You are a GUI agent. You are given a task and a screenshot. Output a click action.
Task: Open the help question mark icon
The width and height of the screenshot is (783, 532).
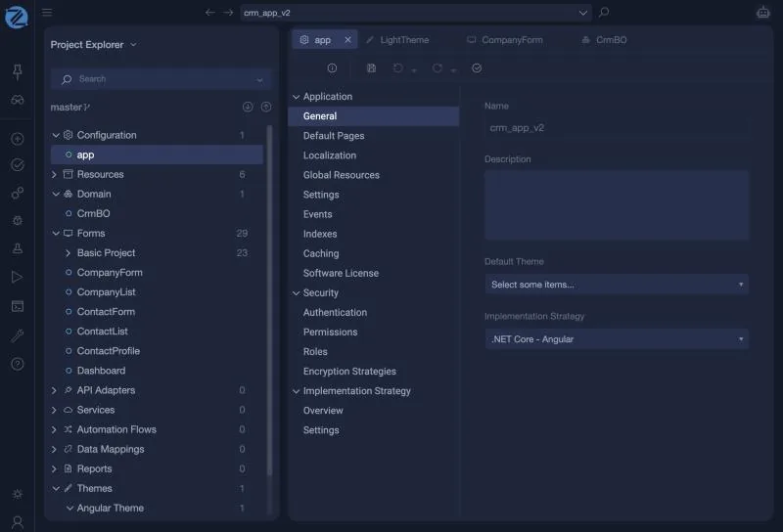18,364
